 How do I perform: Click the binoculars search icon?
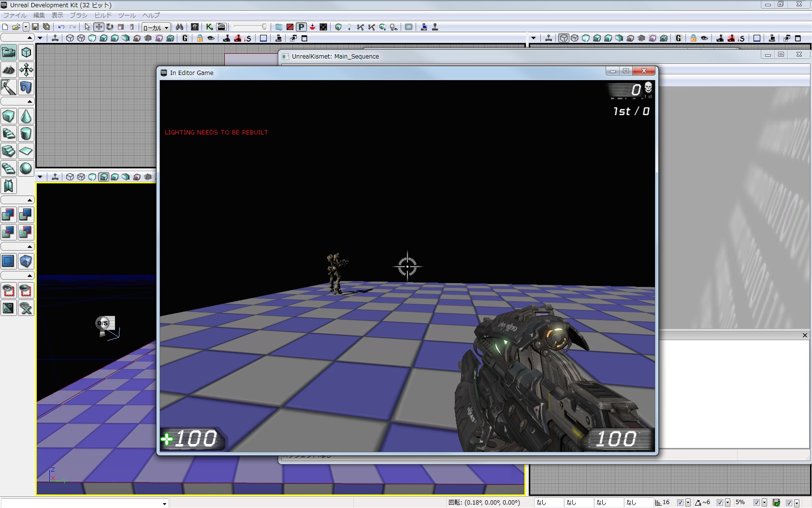[179, 27]
